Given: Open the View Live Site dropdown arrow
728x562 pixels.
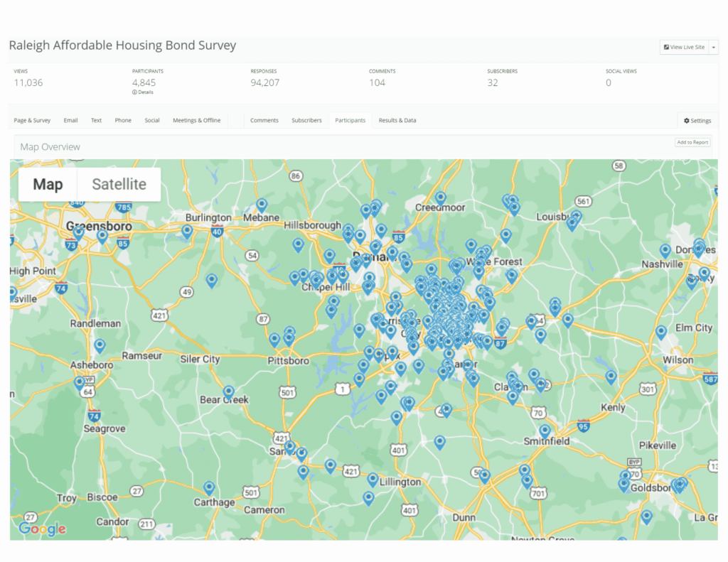Looking at the screenshot, I should pos(713,47).
